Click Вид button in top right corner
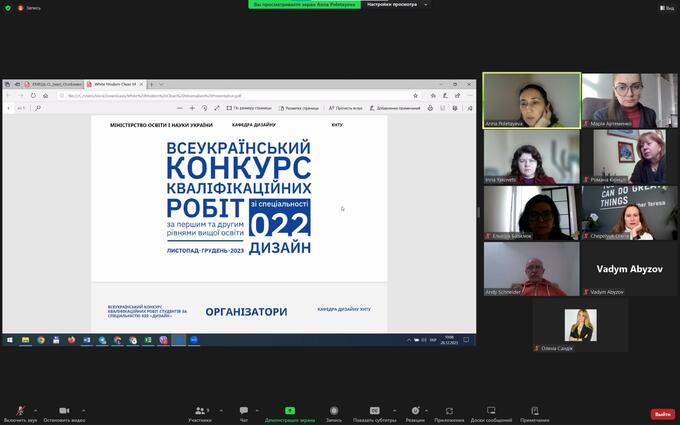680x425 pixels. click(x=666, y=7)
